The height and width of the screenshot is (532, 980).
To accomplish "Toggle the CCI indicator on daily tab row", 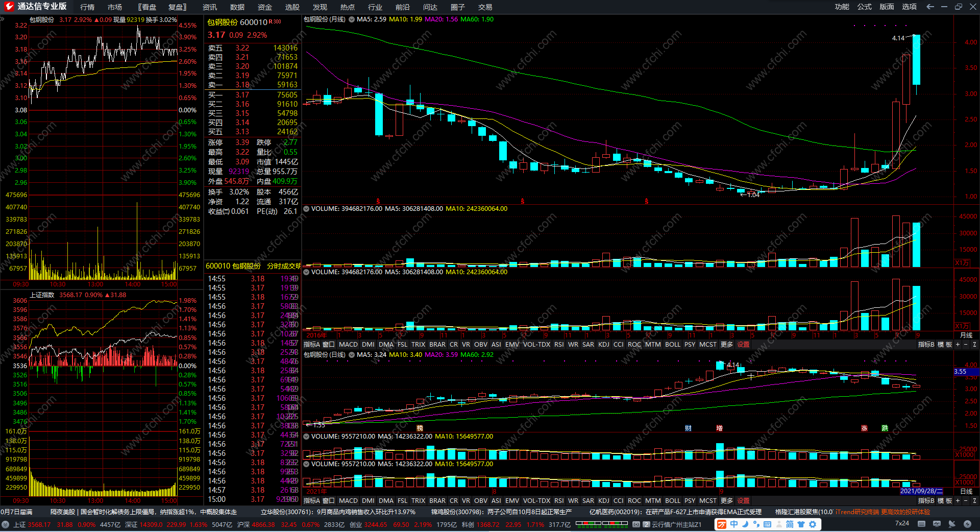I will [619, 501].
